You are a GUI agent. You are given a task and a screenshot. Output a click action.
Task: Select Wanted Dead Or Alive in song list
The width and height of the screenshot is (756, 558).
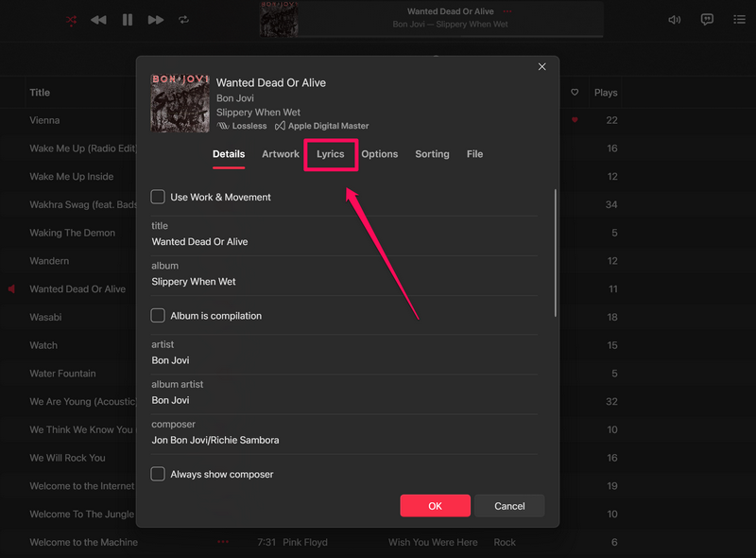click(x=77, y=289)
